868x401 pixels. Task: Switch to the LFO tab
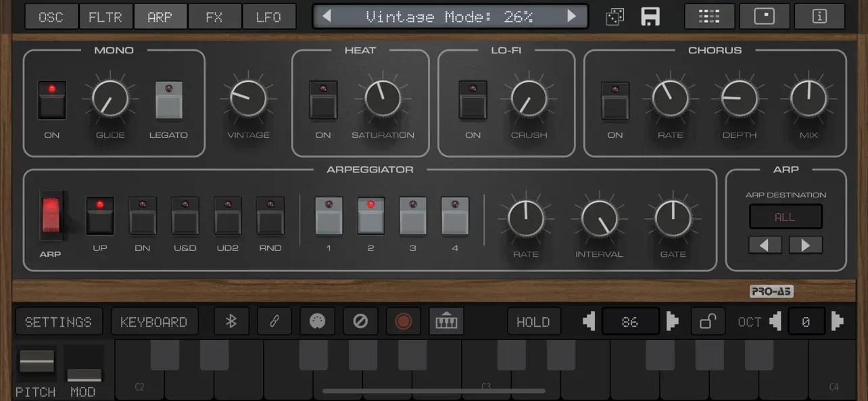click(269, 17)
